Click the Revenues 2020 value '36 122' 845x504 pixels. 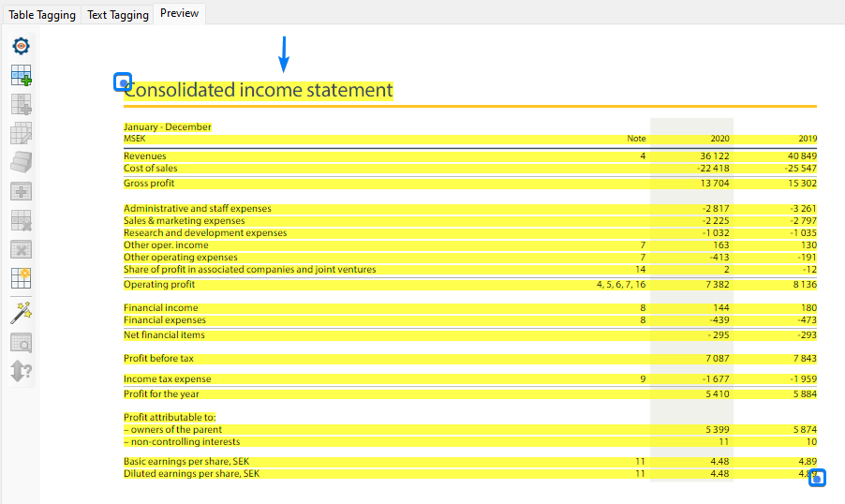point(715,156)
